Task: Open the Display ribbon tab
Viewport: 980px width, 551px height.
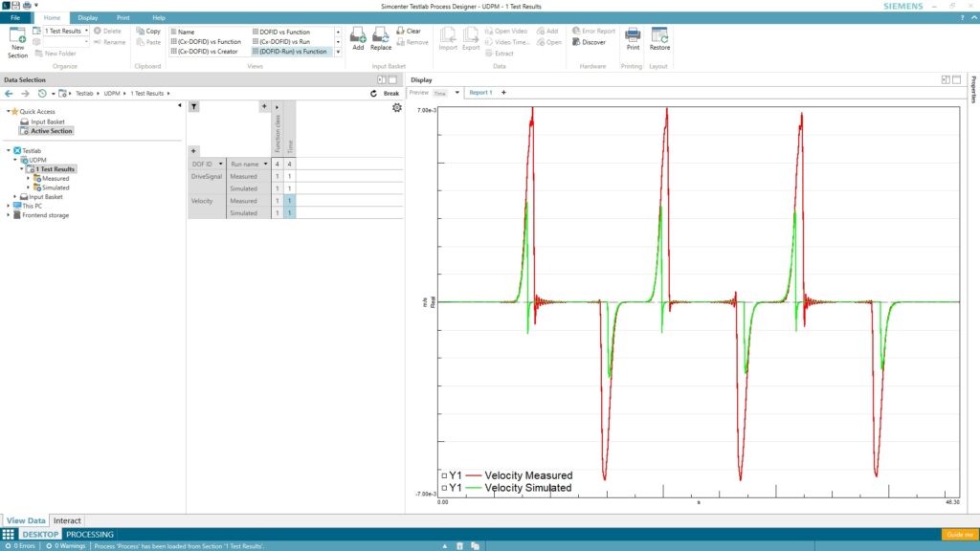Action: (87, 17)
